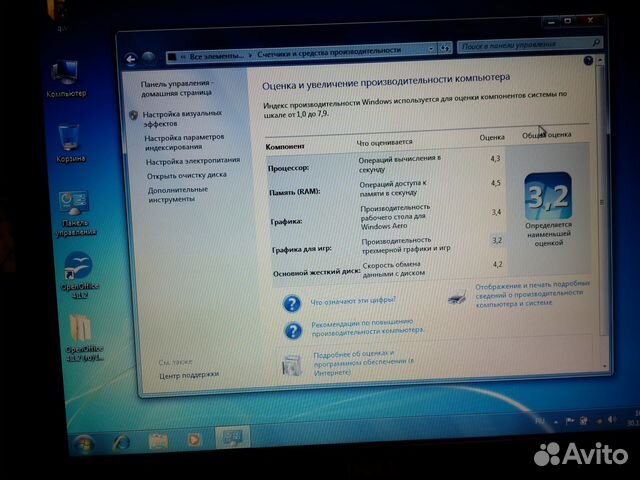This screenshot has height=480, width=640.
Task: Click the Основной жесткий диск row label
Action: 317,272
